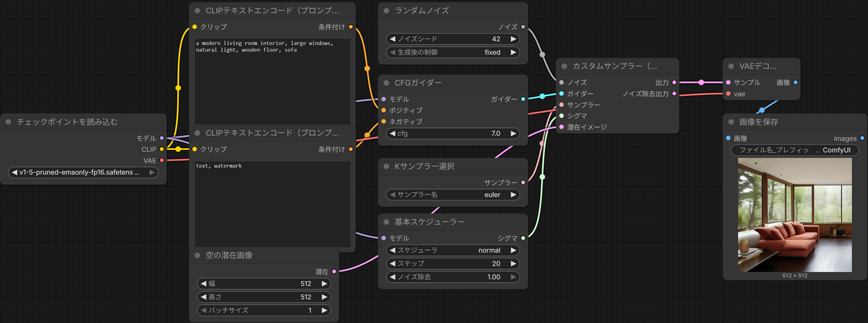Click the シグマ output port on 基本スケジューラー
This screenshot has height=323, width=868.
click(523, 238)
